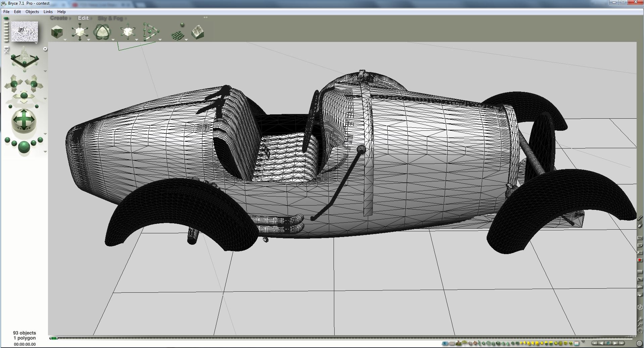Click the right YZ camera cross control
644x348 pixels.
tap(34, 83)
